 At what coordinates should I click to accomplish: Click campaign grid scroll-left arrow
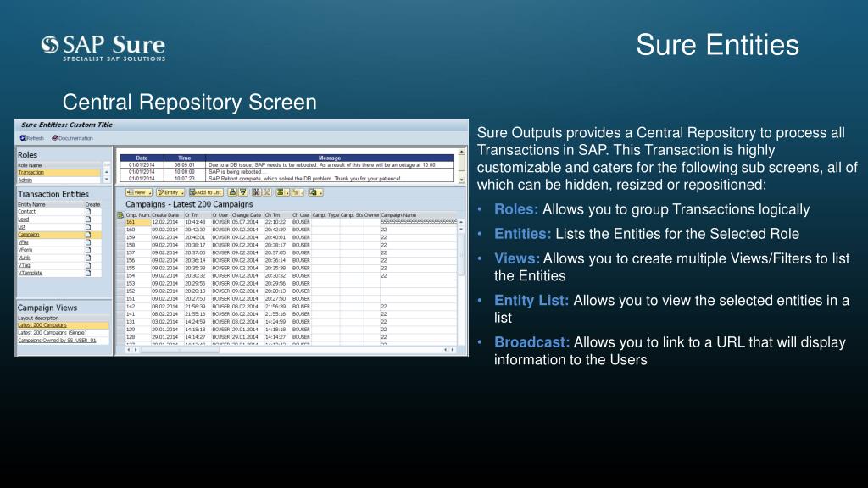click(x=129, y=350)
